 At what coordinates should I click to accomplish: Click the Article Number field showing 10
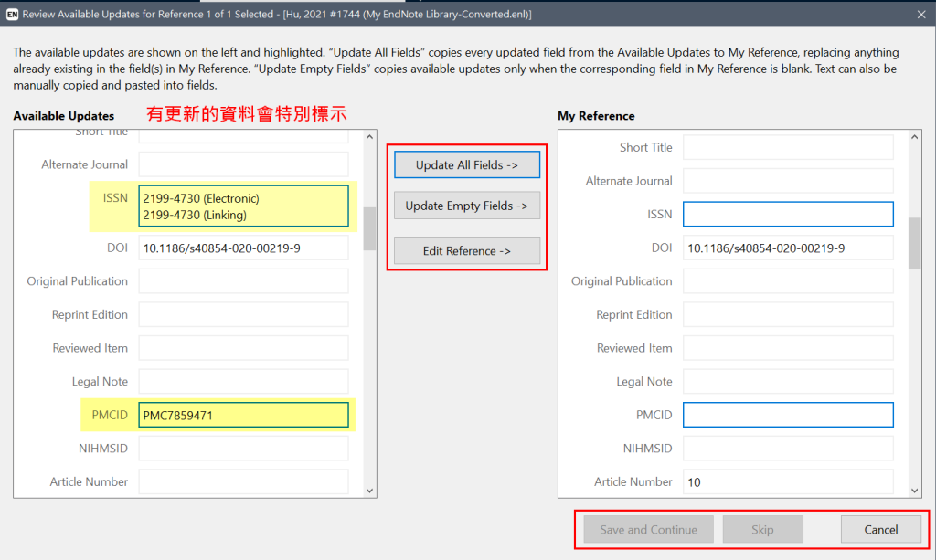pyautogui.click(x=788, y=481)
